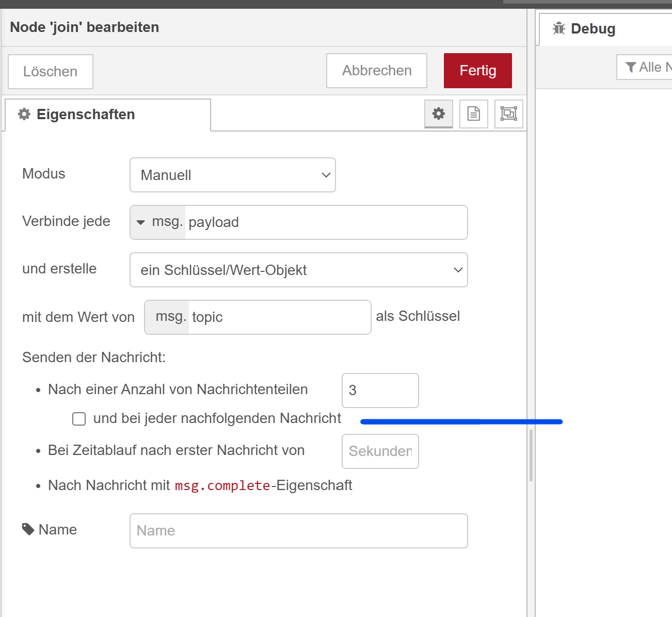Switch to the Debug sidebar tab
This screenshot has width=672, height=617.
[x=605, y=29]
